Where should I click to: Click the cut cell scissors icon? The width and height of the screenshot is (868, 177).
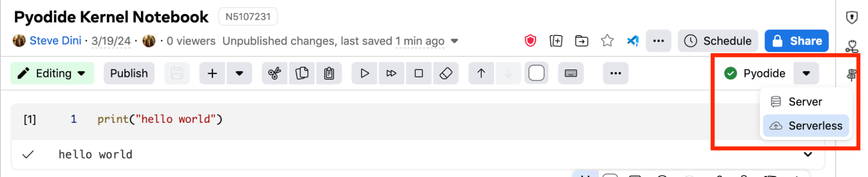click(274, 73)
